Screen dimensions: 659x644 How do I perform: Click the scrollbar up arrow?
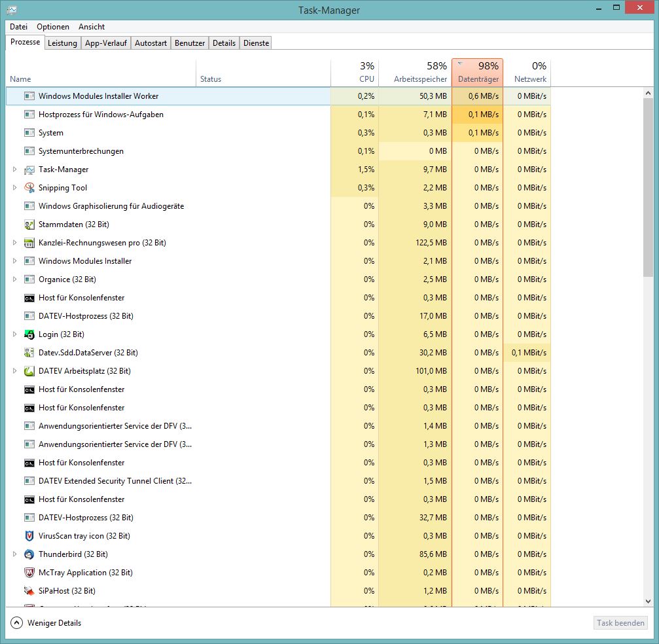[x=648, y=93]
